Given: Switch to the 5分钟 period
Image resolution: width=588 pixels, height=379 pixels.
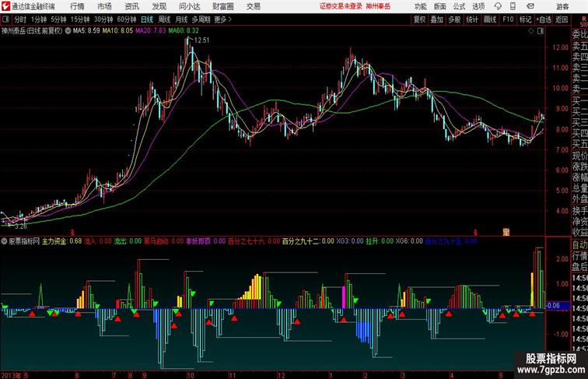Looking at the screenshot, I should tap(58, 19).
